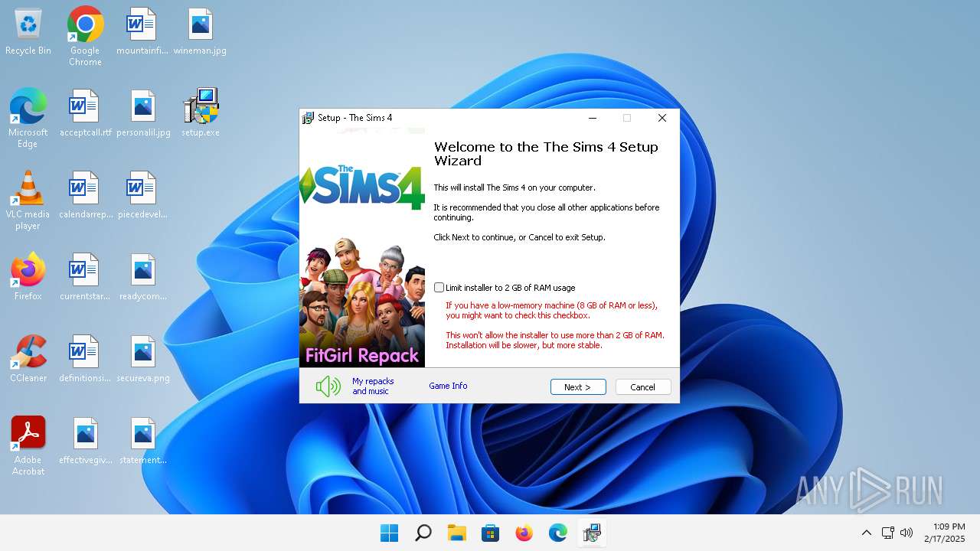Screen dimensions: 980x551
Task: Select the effectivegiv... image file
Action: pyautogui.click(x=85, y=442)
